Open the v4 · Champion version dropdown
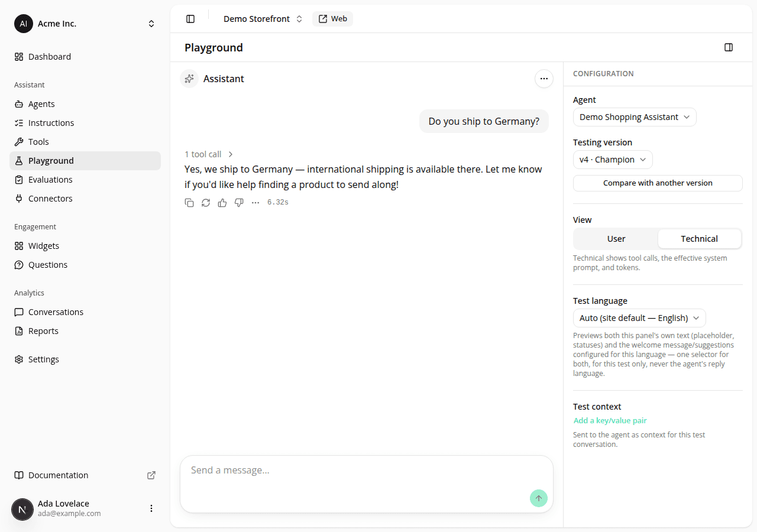Screen dimensions: 757x532 [613, 160]
